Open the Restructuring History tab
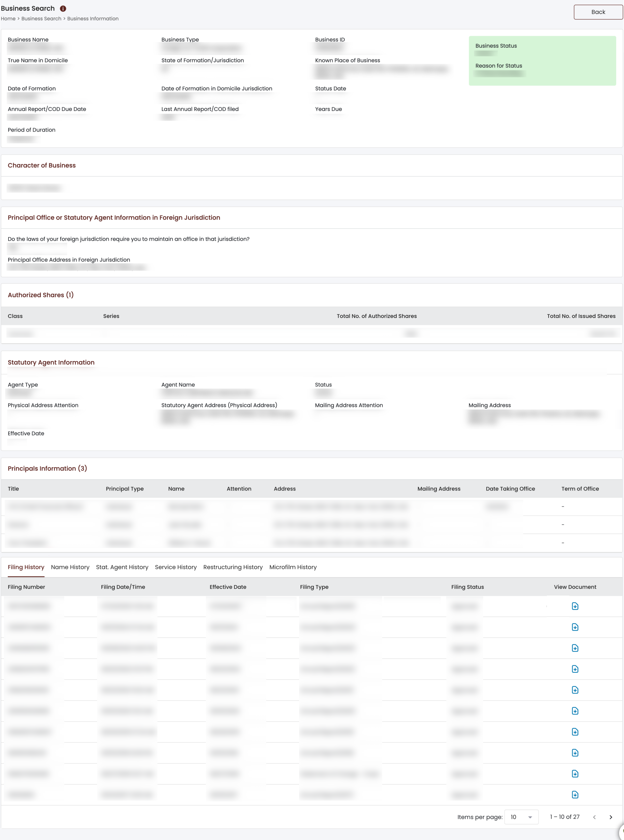Image resolution: width=624 pixels, height=840 pixels. 233,567
